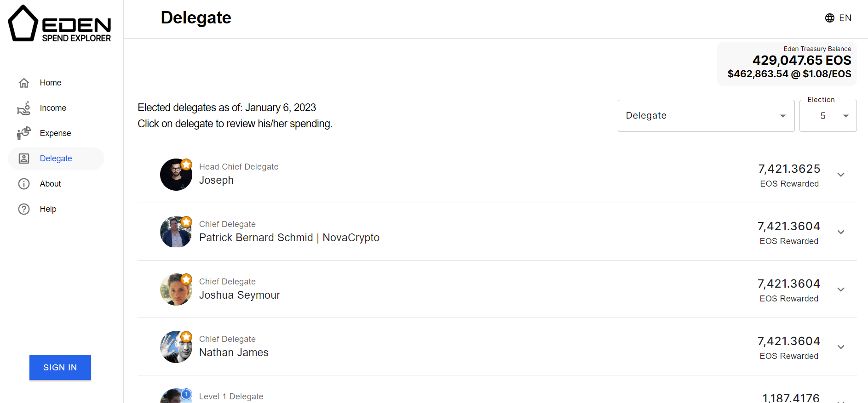
Task: Click the Eden Spend Explorer logo
Action: pyautogui.click(x=60, y=24)
